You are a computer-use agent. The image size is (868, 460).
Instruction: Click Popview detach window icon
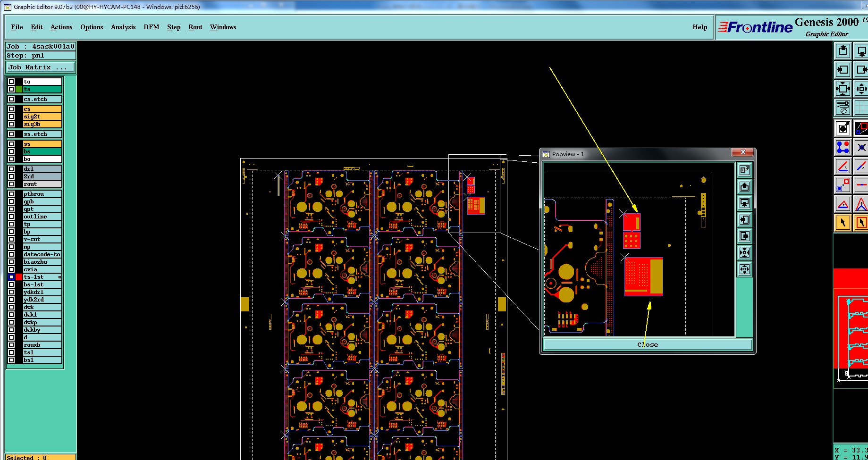pyautogui.click(x=744, y=170)
